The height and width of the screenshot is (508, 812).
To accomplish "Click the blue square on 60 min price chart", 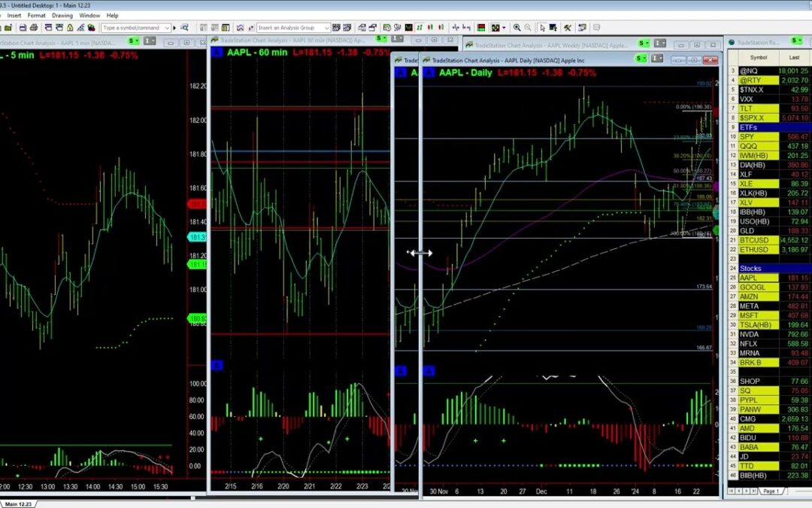I will (x=217, y=53).
